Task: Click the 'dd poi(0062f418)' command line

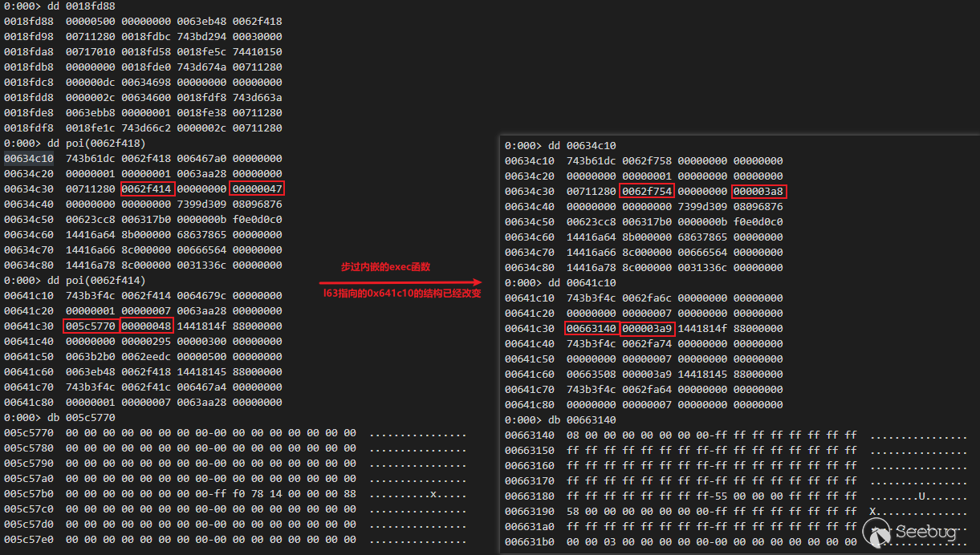Action: pyautogui.click(x=75, y=144)
